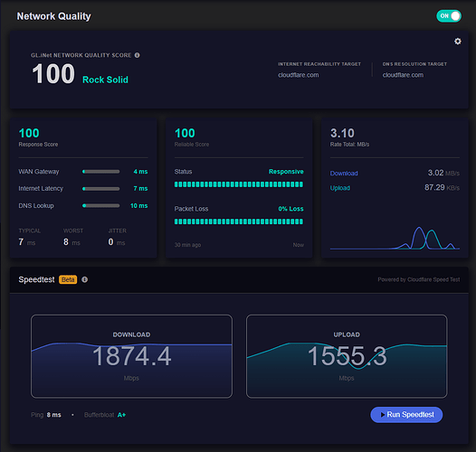Click info icon next to Speedtest Beta
The image size is (476, 452).
click(x=85, y=279)
